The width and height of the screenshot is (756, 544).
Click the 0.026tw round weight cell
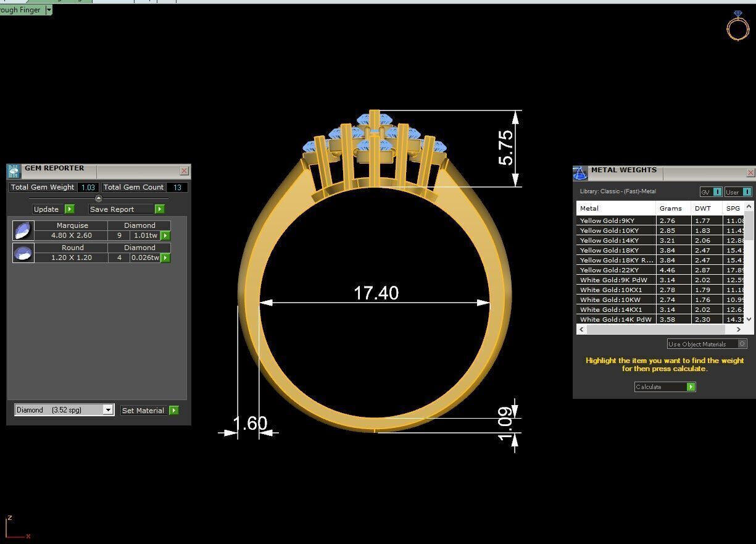pyautogui.click(x=146, y=258)
